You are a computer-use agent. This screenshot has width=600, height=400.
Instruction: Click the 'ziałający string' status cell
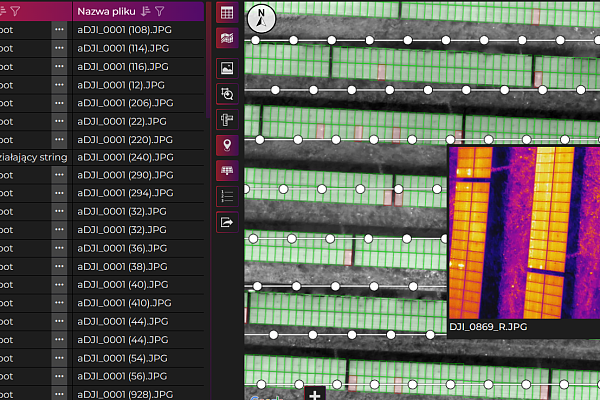point(33,157)
